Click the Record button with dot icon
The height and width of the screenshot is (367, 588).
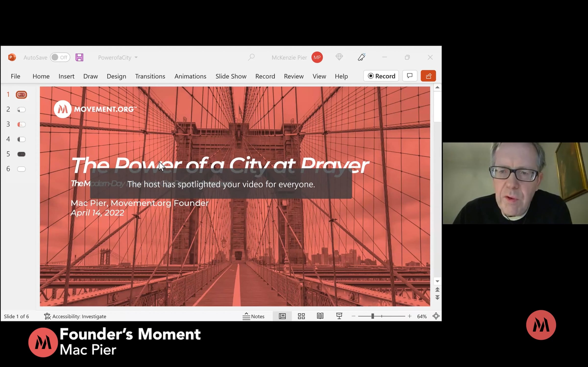pyautogui.click(x=381, y=76)
